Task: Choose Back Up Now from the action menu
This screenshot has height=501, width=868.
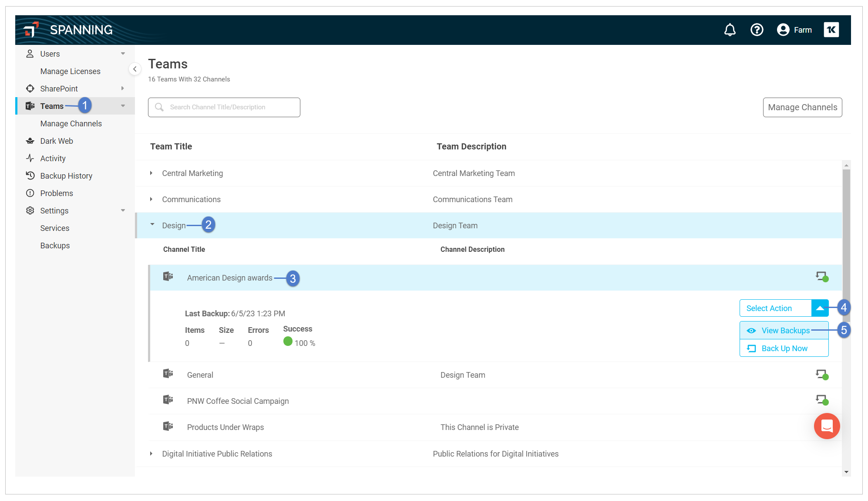Action: [784, 348]
